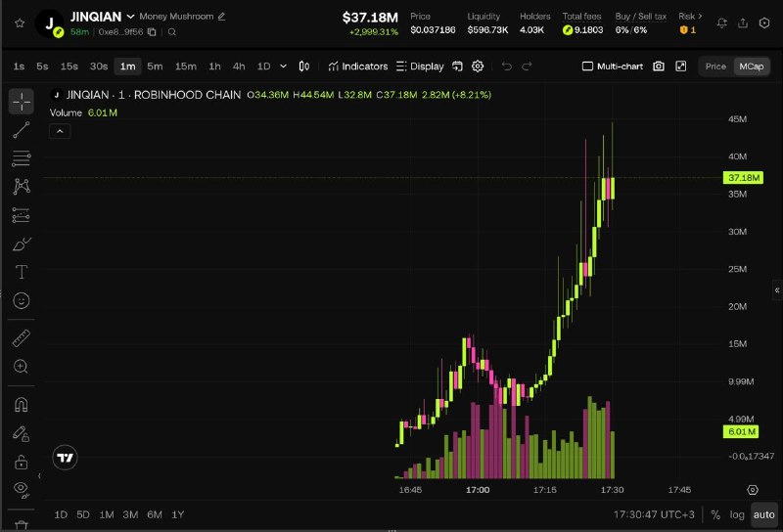783x532 pixels.
Task: Select the 5m timeframe
Action: (x=155, y=66)
